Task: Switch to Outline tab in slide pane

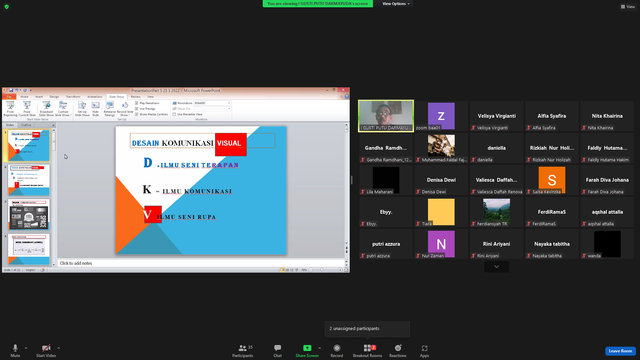Action: [26, 125]
